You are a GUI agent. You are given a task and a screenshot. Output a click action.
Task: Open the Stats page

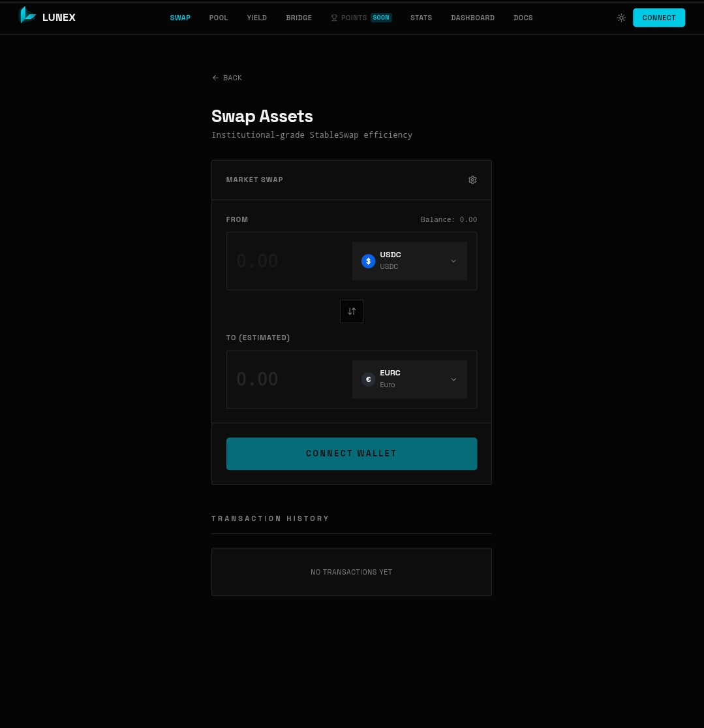[x=421, y=18]
